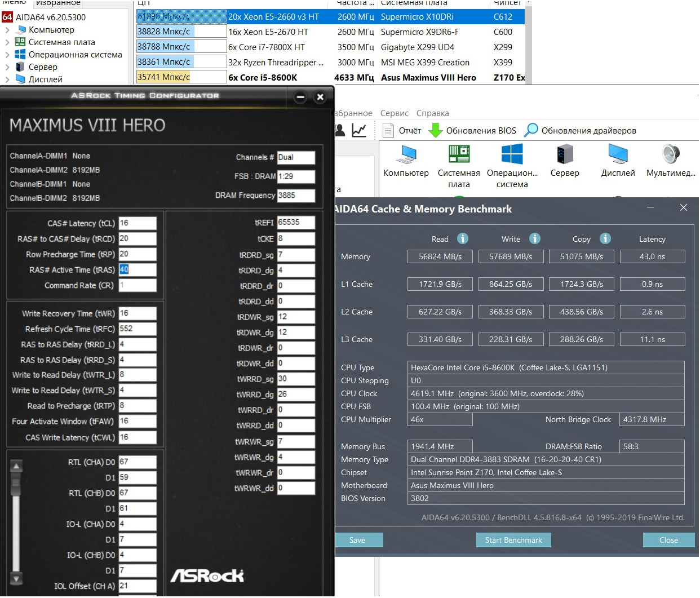
Task: Click the Close button in the benchmark
Action: coord(668,540)
